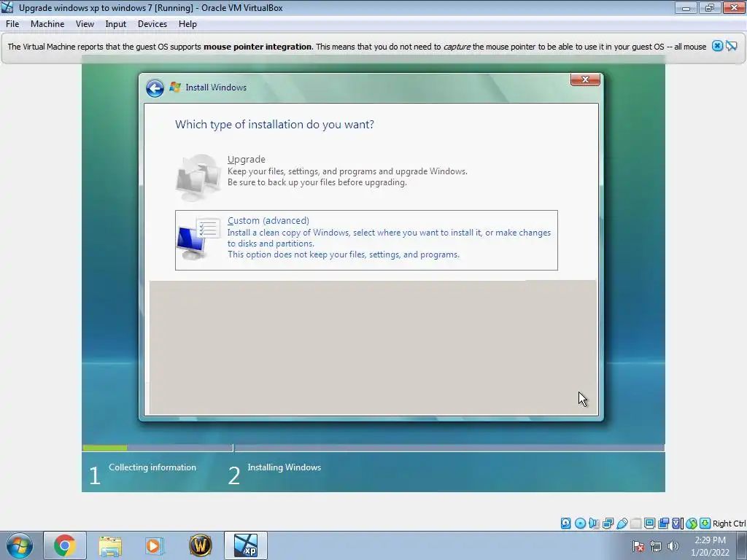This screenshot has height=560, width=747.
Task: Click the Custom install computer checklist icon
Action: (x=198, y=238)
